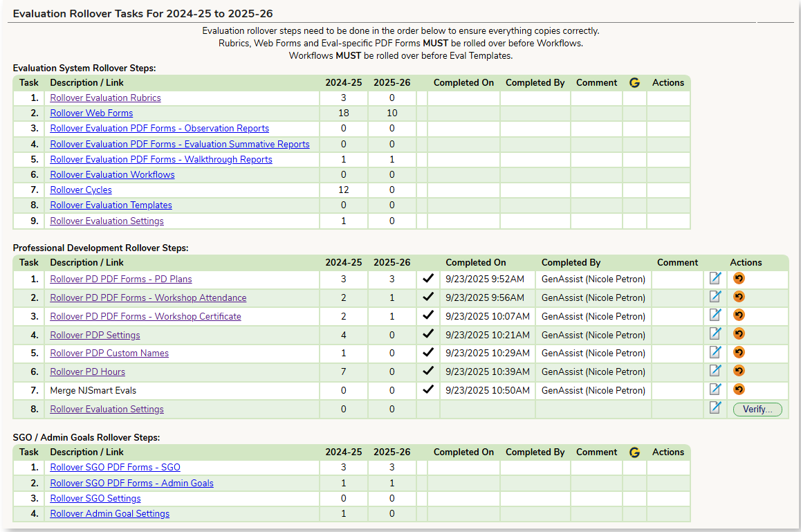Viewport: 801px width, 532px height.
Task: Open Workshop Attendance rollover link
Action: click(x=148, y=297)
